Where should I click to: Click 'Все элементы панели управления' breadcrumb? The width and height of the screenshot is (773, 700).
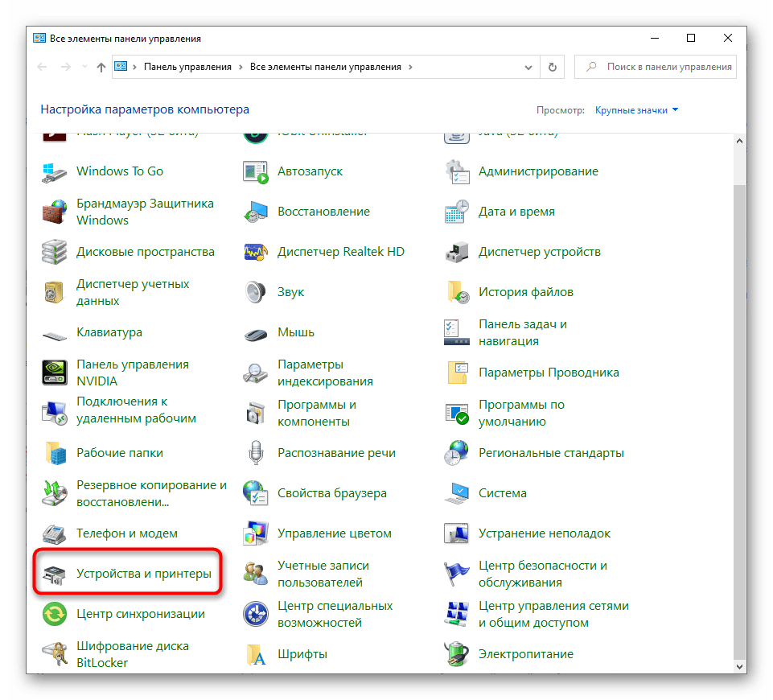pos(327,68)
